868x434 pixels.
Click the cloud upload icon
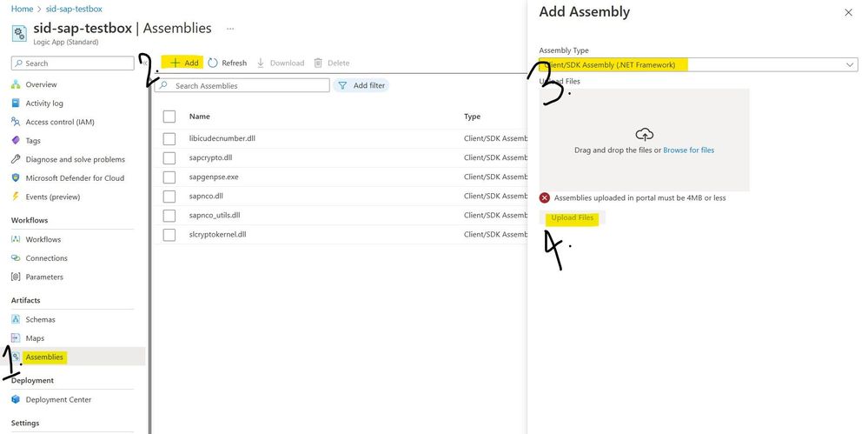(645, 135)
